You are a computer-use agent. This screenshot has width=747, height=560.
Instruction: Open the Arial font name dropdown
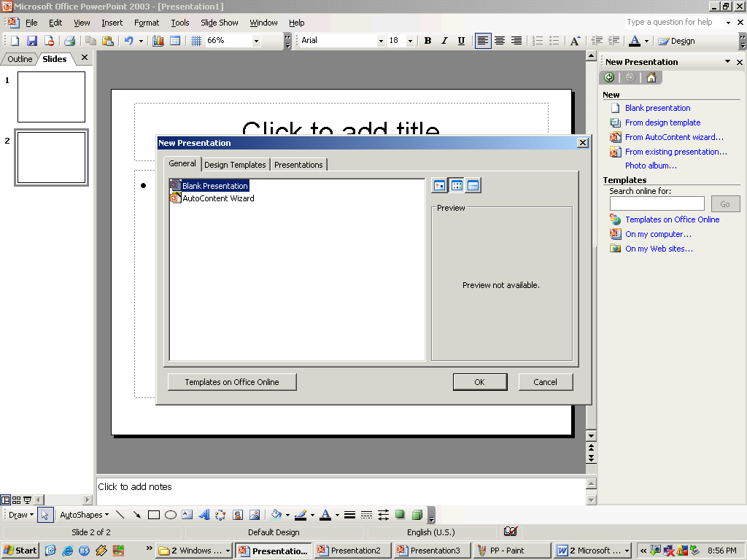(381, 41)
